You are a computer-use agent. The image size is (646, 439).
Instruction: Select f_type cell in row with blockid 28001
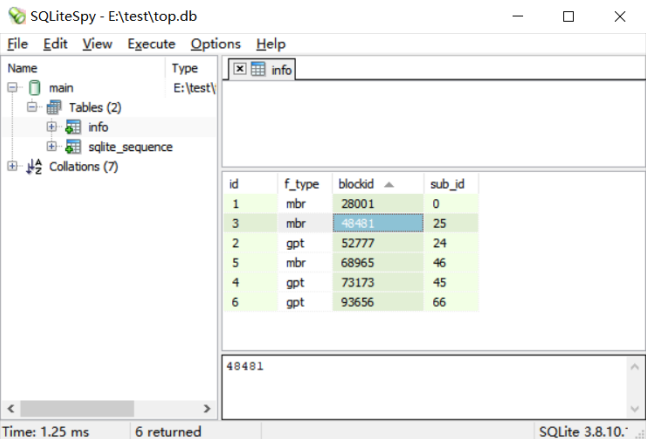point(305,204)
